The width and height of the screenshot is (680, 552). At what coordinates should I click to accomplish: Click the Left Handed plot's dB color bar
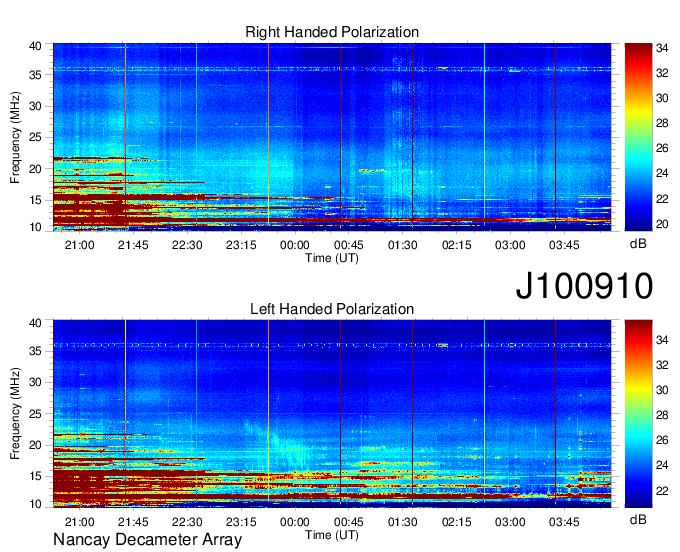(x=638, y=414)
